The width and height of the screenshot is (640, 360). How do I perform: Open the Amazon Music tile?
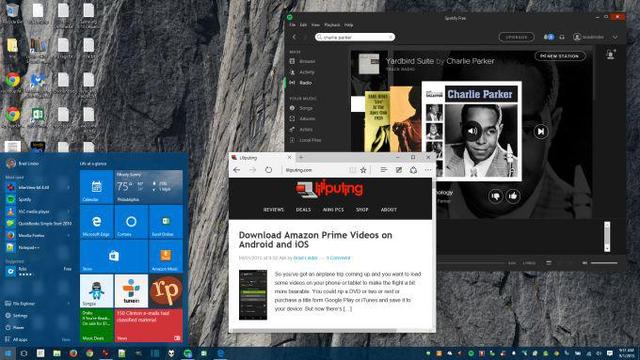pyautogui.click(x=166, y=256)
